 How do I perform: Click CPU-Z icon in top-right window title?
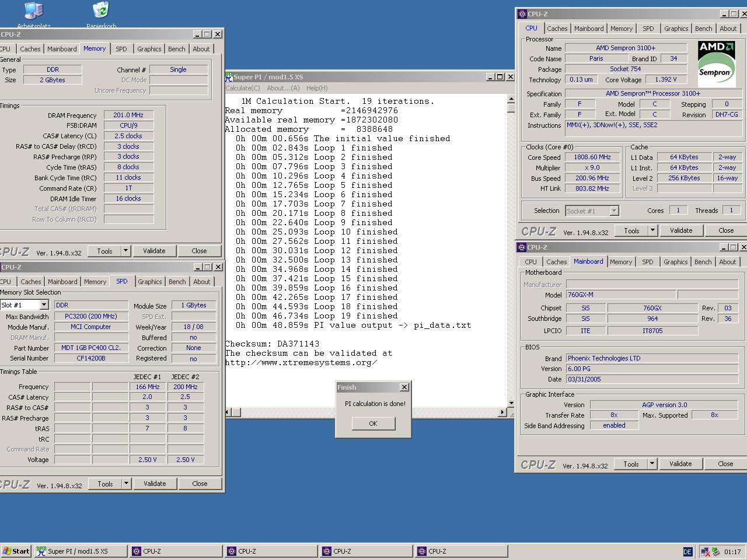tap(522, 14)
